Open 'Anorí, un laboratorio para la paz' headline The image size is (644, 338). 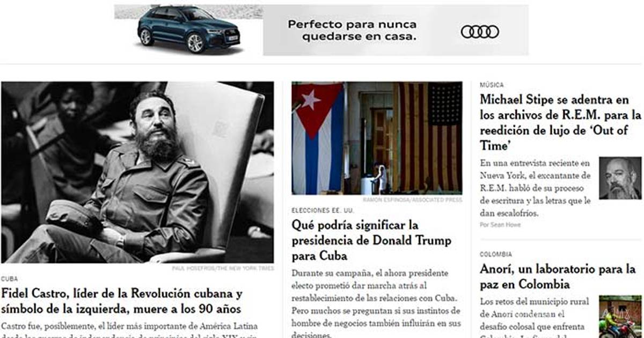point(558,276)
